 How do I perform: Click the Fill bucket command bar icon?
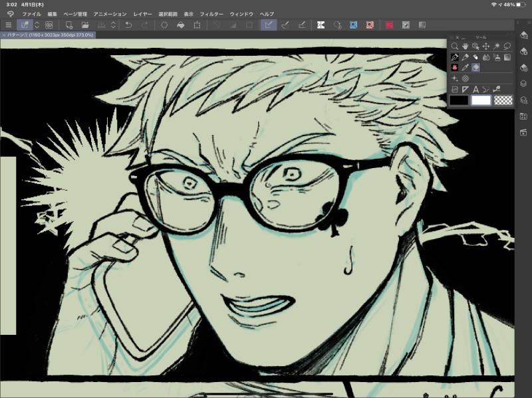point(181,25)
